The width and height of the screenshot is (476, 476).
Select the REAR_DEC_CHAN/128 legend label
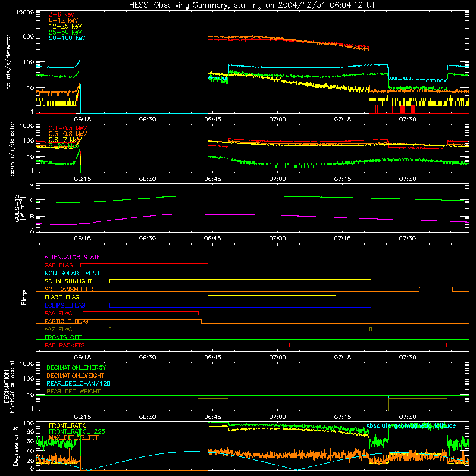coord(79,384)
